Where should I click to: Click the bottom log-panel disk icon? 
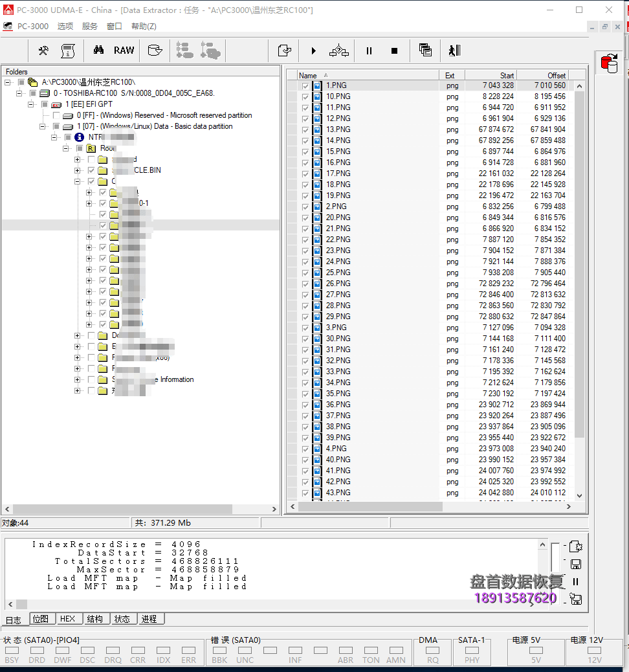coord(576,599)
